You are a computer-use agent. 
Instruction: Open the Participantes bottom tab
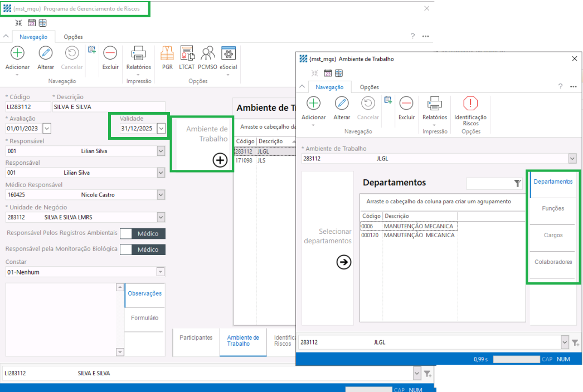click(x=196, y=337)
